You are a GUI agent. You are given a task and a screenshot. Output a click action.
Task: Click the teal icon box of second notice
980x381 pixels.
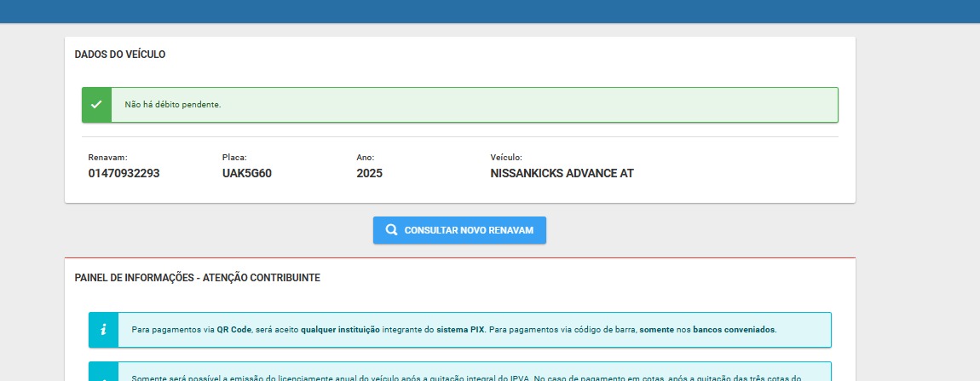103,373
